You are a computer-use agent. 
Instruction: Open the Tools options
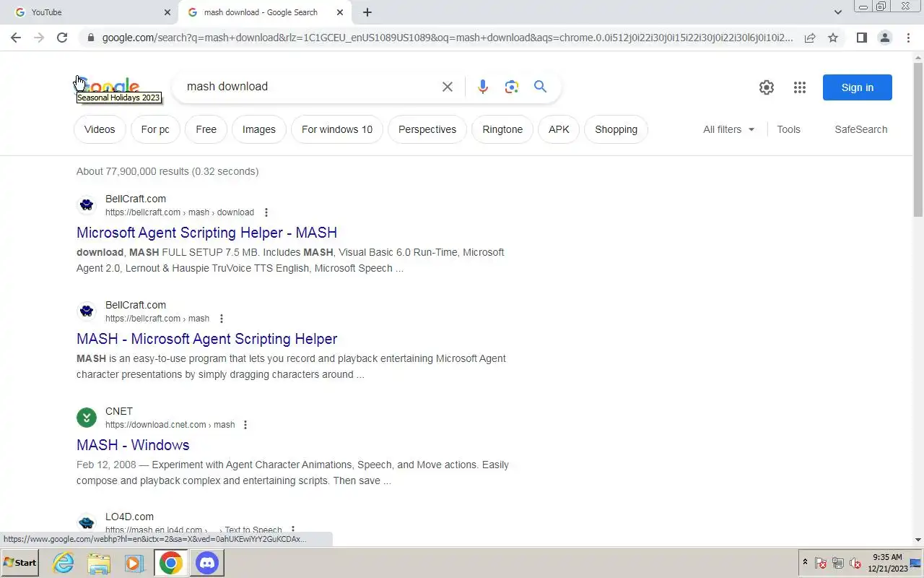coord(788,129)
